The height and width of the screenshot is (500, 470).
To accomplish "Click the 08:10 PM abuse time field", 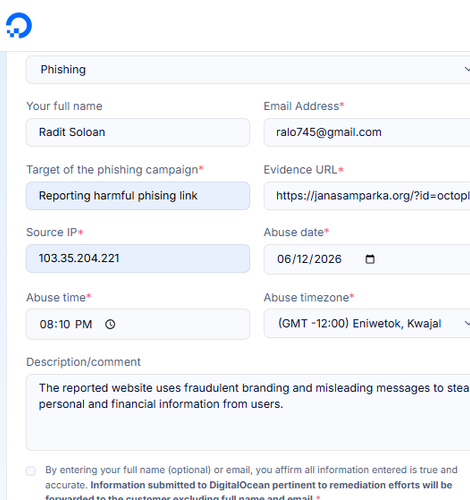I will click(138, 324).
